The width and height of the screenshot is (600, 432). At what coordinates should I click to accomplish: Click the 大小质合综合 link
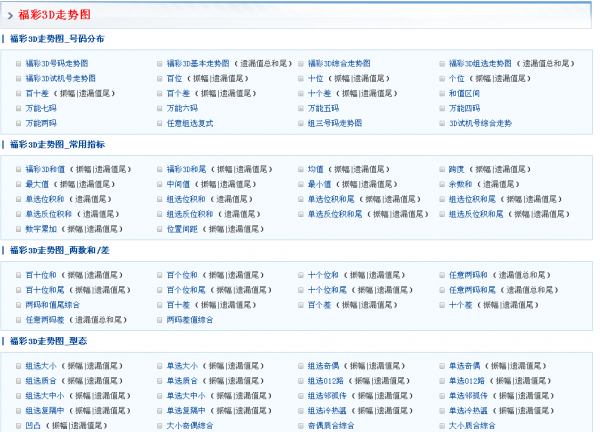click(472, 425)
